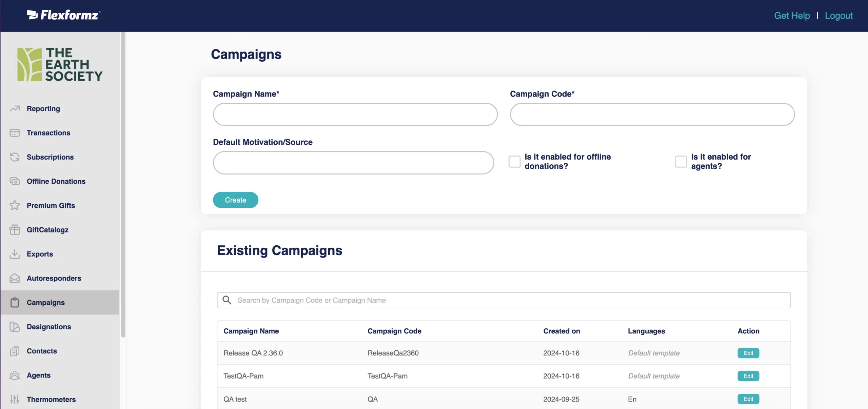The width and height of the screenshot is (868, 409).
Task: Click the Thermometers sliders icon
Action: click(15, 399)
